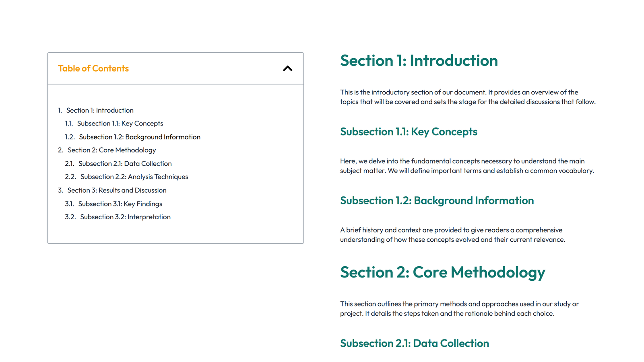Collapse the Table of Contents panel
The image size is (644, 362).
[x=287, y=68]
